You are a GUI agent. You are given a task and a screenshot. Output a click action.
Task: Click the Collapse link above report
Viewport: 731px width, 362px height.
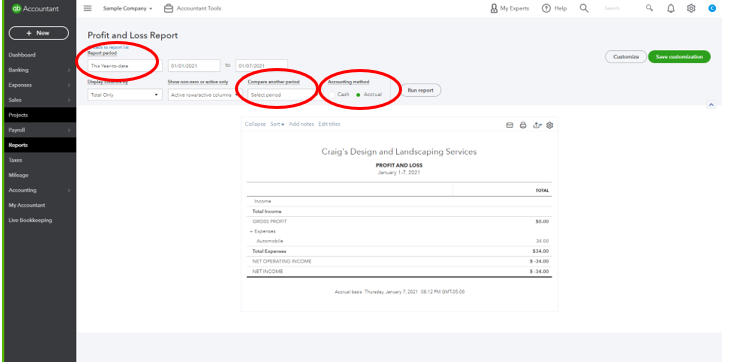tap(255, 124)
